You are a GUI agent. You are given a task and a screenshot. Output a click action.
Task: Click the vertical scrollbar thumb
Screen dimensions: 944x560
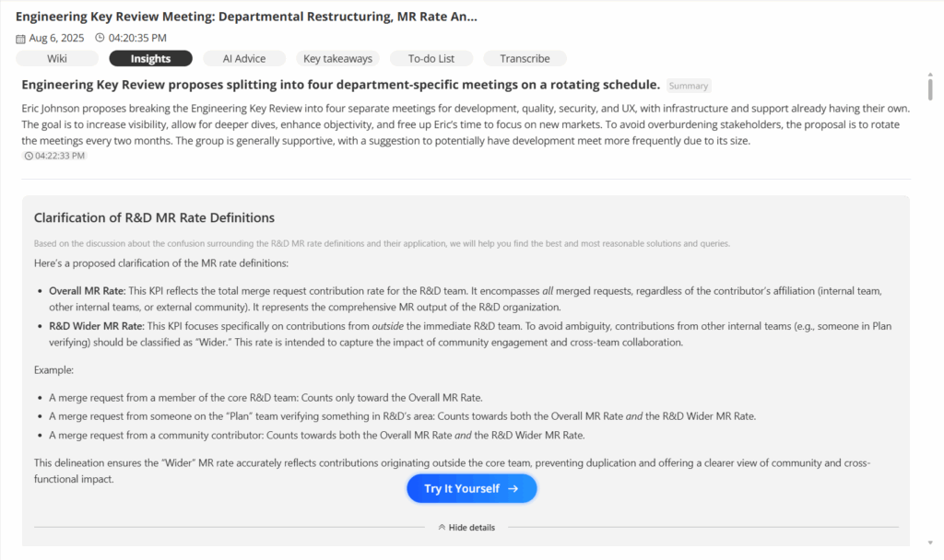click(x=930, y=89)
